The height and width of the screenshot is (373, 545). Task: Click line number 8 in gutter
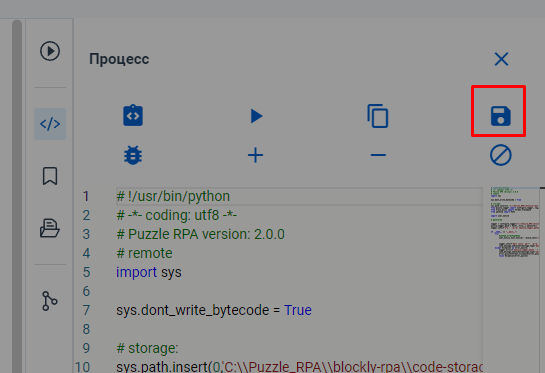[x=86, y=329]
